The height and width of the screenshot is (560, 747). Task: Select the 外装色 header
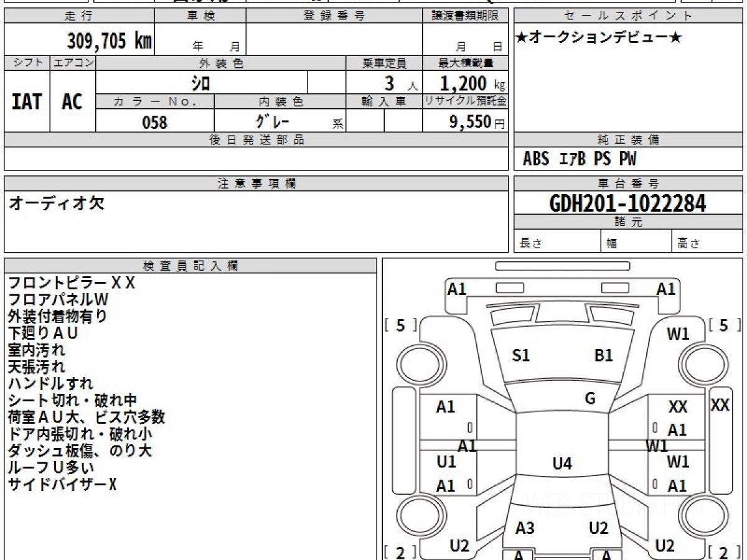(x=221, y=63)
